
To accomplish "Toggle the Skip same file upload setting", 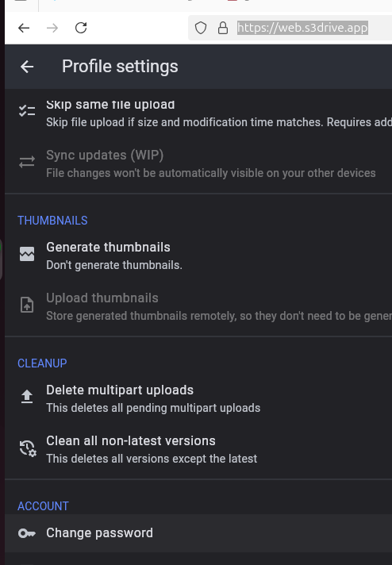I will click(x=198, y=113).
